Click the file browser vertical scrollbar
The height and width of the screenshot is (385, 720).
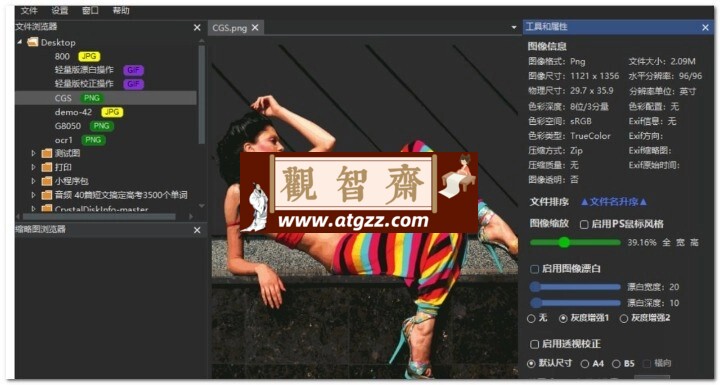click(x=202, y=94)
